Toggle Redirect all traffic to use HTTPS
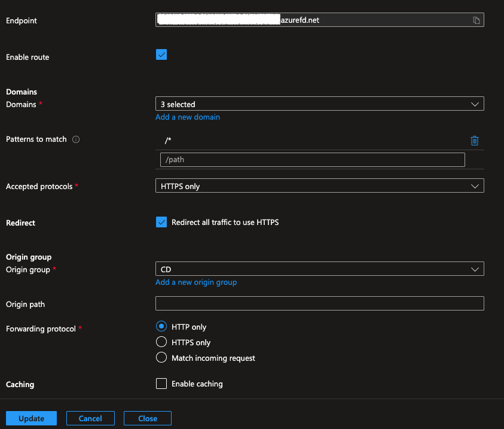Viewport: 504px width, 429px height. point(161,222)
